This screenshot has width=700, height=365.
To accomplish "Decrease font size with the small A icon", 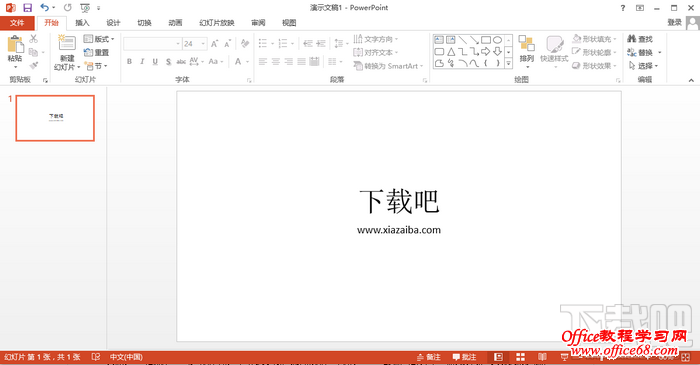I will (x=228, y=44).
